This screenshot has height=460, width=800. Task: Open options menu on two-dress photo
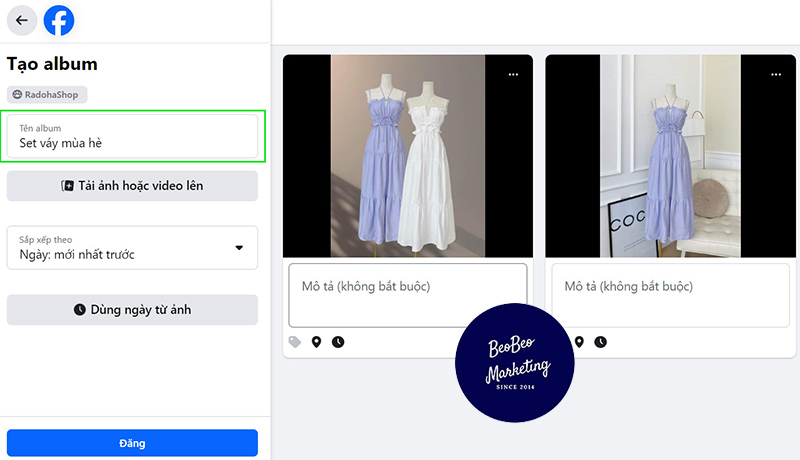pos(513,74)
